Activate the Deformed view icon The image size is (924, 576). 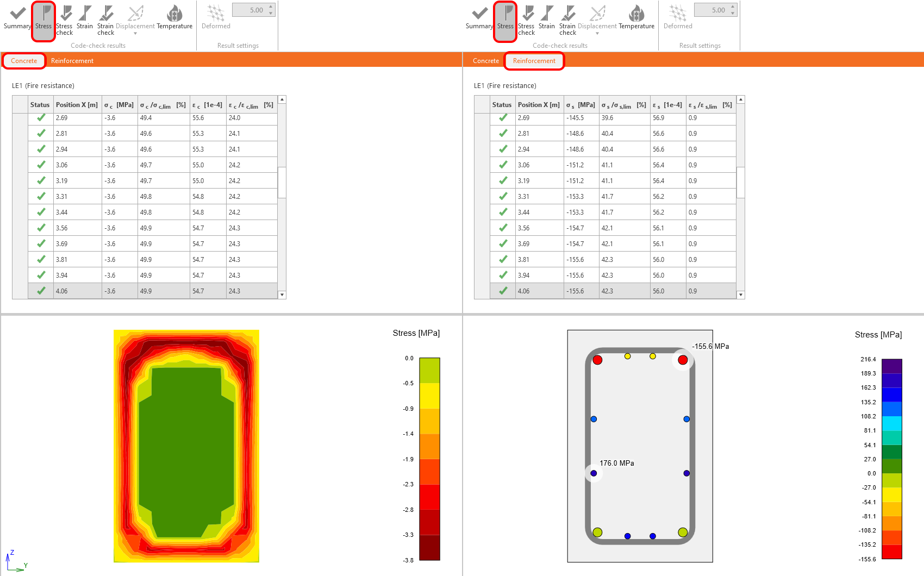pos(215,15)
